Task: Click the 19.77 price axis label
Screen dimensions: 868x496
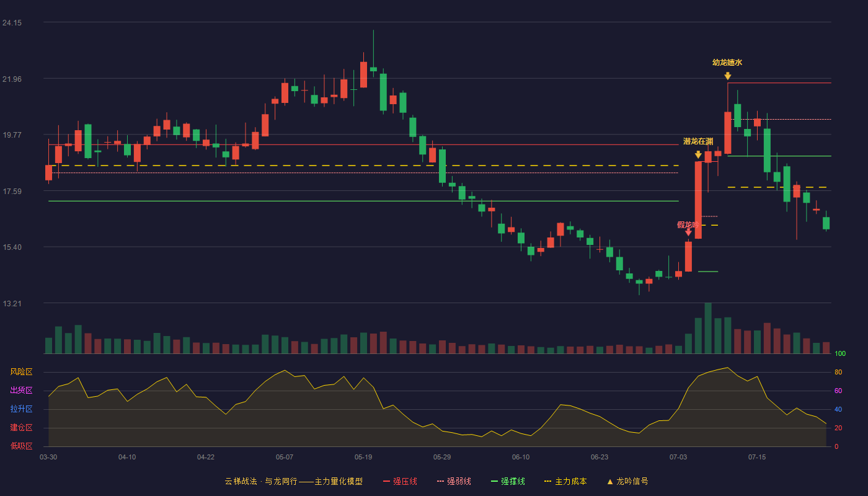Action: click(12, 135)
